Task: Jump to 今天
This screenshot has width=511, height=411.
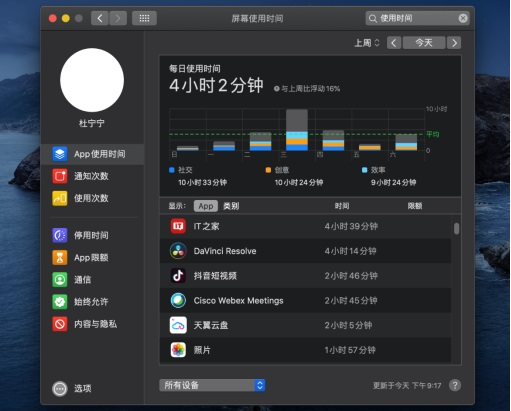Action: point(424,43)
